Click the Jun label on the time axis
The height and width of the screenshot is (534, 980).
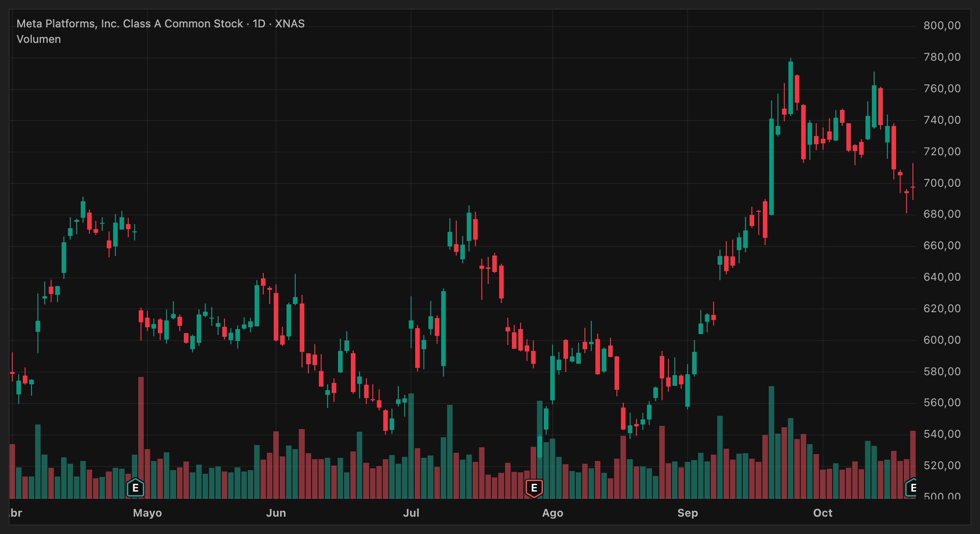pos(276,513)
